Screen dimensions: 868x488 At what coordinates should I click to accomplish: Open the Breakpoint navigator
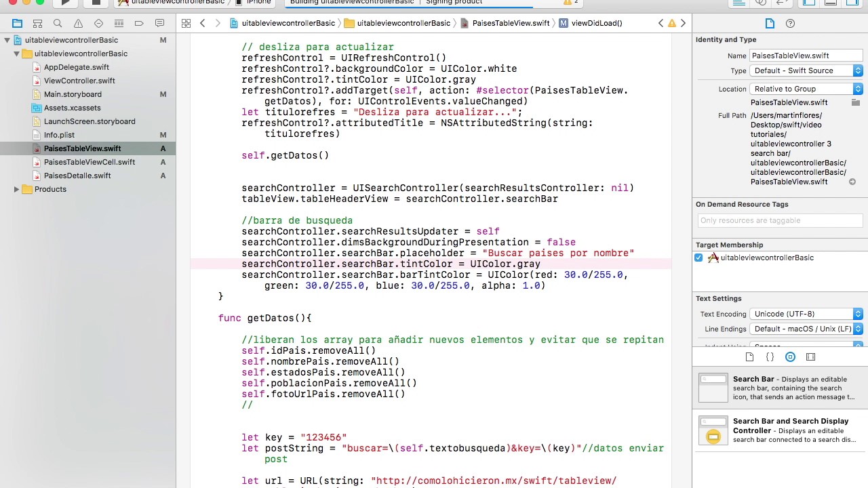(x=139, y=23)
